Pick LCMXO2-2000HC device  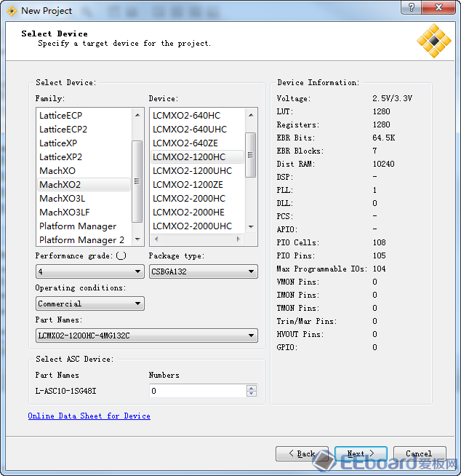189,199
